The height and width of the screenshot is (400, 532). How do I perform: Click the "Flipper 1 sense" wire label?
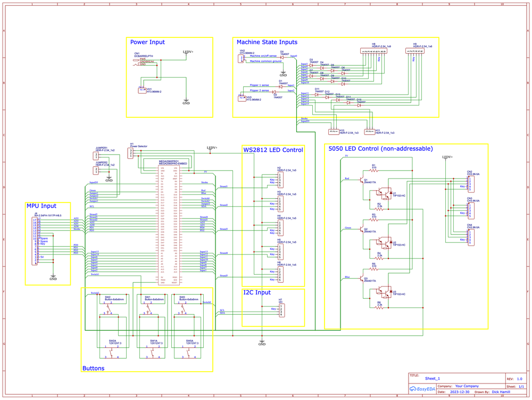coord(259,85)
